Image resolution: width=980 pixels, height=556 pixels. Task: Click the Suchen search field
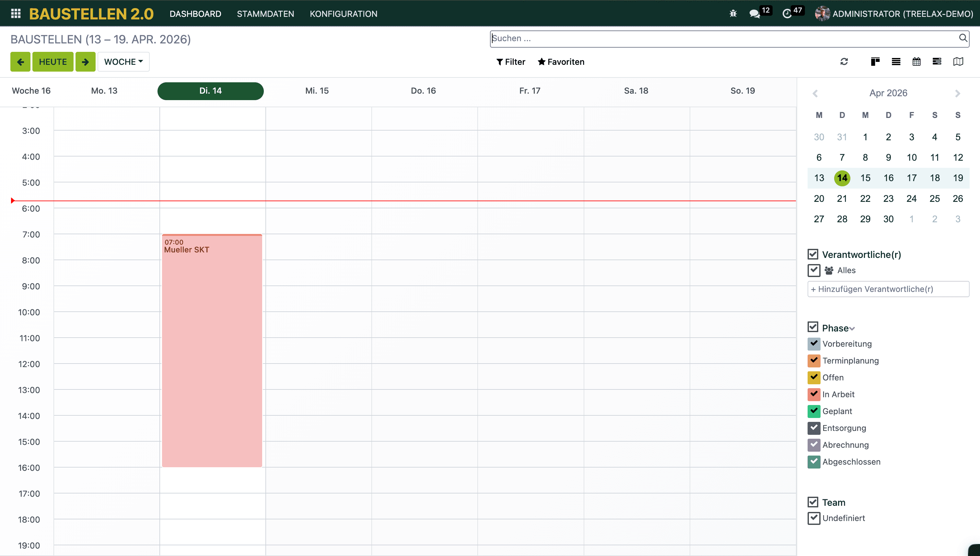click(722, 39)
